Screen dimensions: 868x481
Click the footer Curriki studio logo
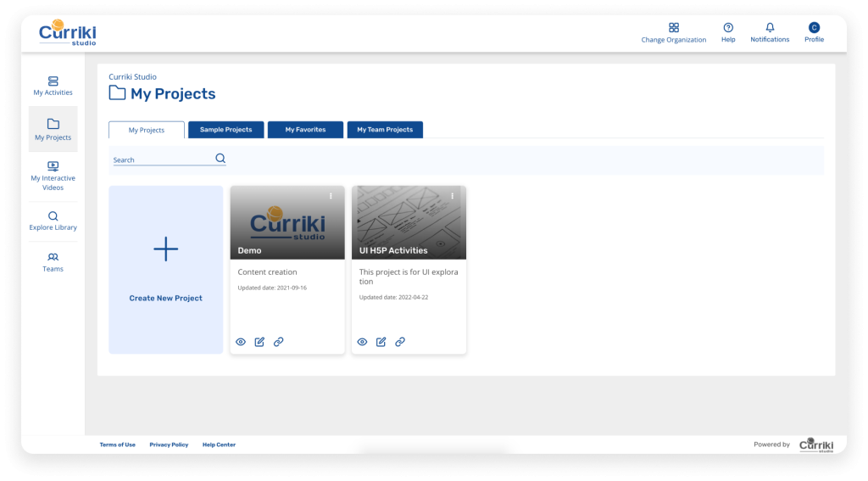816,445
